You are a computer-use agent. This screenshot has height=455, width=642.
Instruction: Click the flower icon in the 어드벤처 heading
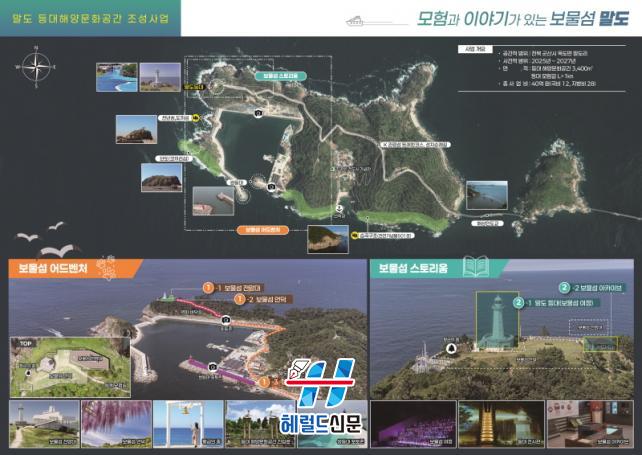pyautogui.click(x=107, y=267)
